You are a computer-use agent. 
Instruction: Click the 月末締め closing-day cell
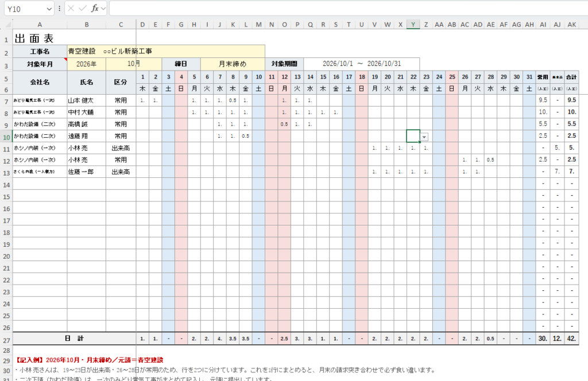pyautogui.click(x=233, y=64)
